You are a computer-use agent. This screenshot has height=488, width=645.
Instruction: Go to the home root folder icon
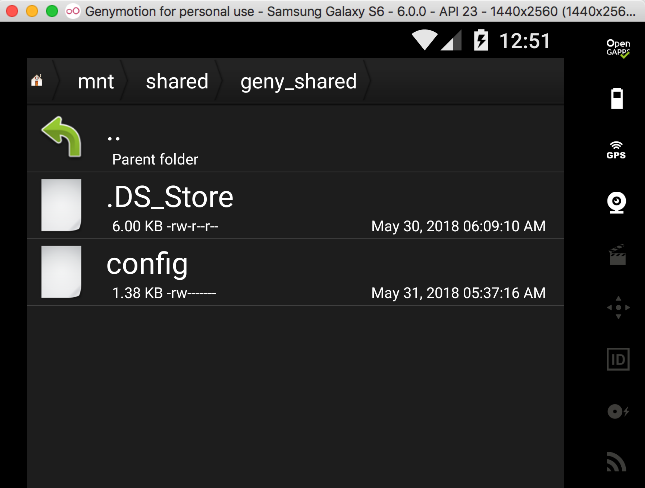click(x=37, y=81)
